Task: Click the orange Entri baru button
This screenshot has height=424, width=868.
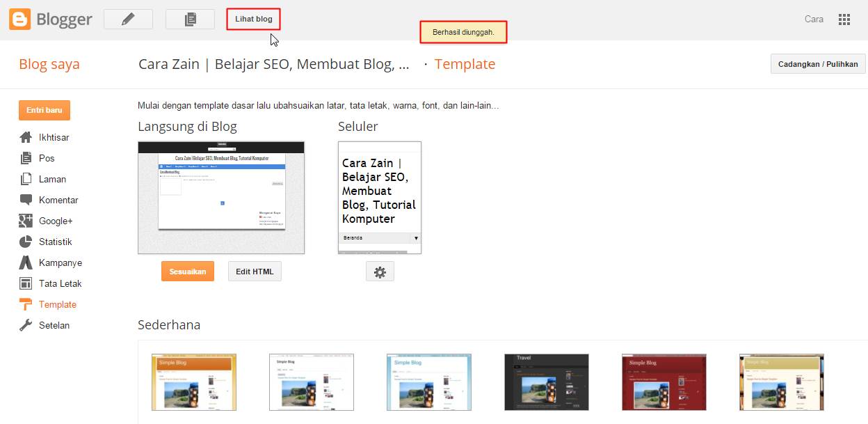Action: (x=44, y=110)
